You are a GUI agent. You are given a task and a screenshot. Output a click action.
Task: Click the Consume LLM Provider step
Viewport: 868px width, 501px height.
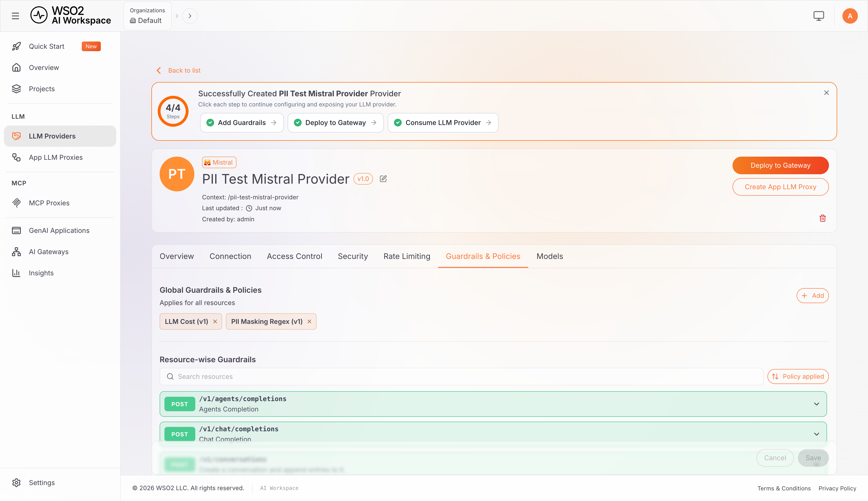443,123
